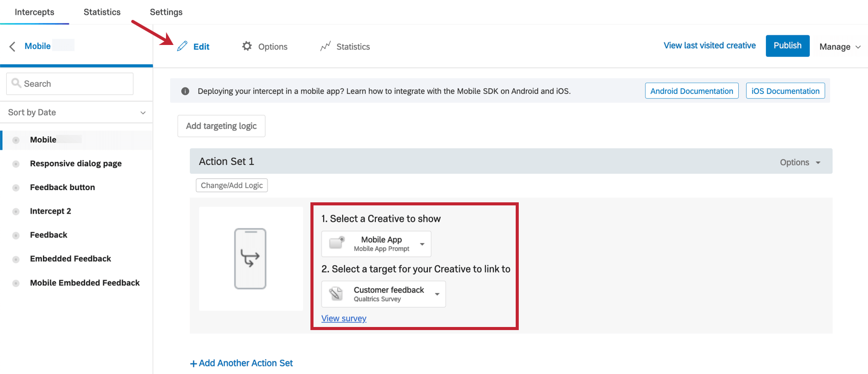Click the Qualtrics Survey icon beside Customer feedback

pos(335,294)
